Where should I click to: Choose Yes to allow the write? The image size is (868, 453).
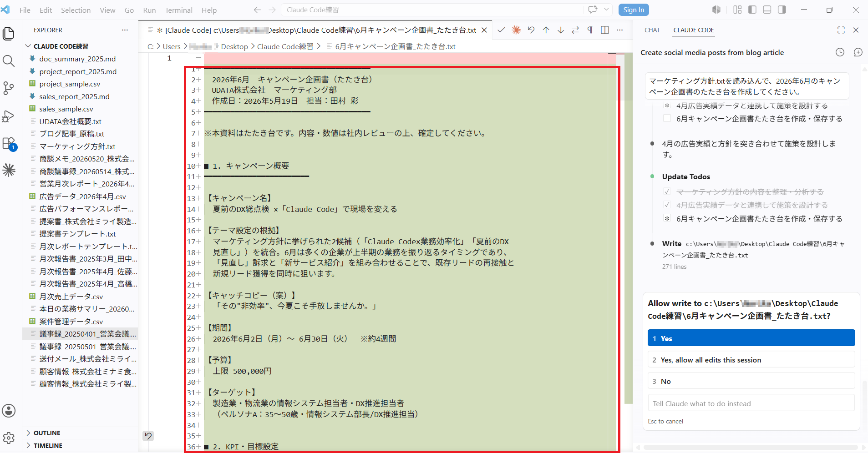click(x=751, y=338)
